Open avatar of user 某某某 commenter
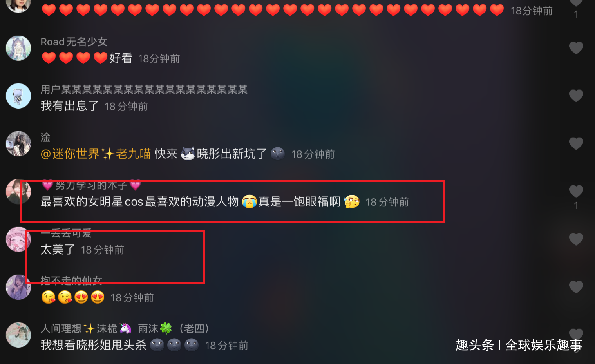 (18, 96)
